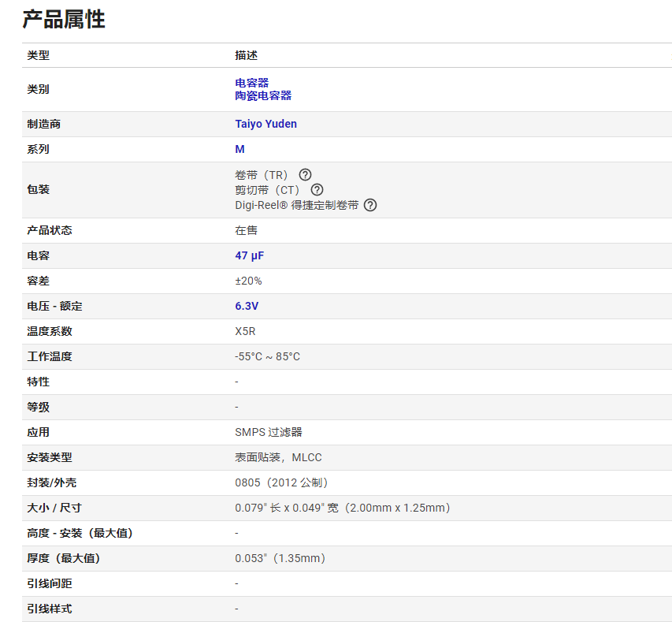The image size is (672, 622).
Task: Select the 2.00mm x 1.25mm dimension value
Action: coord(397,508)
